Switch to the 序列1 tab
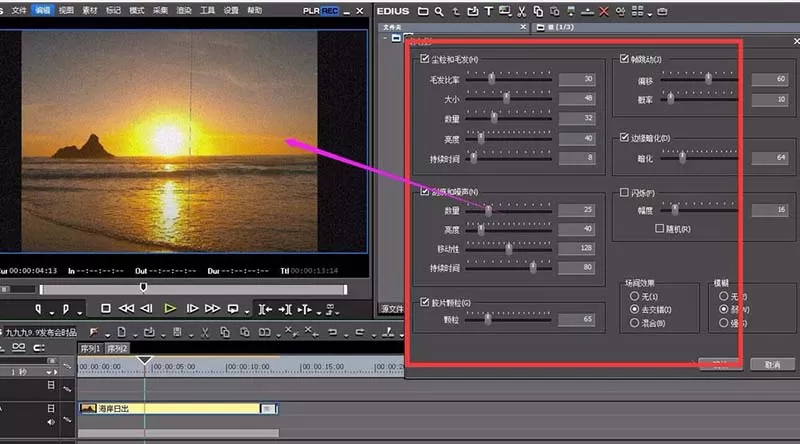 click(90, 349)
